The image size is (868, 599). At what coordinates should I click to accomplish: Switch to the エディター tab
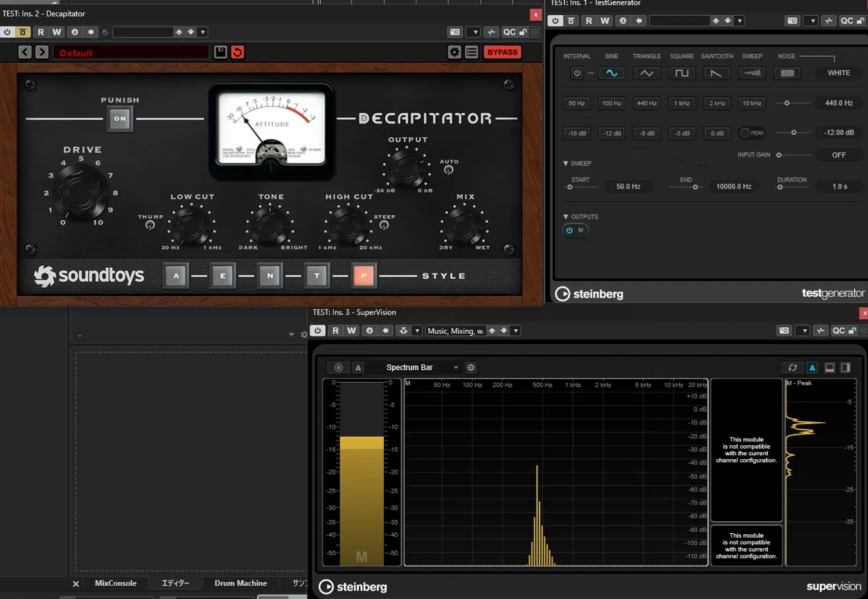175,583
